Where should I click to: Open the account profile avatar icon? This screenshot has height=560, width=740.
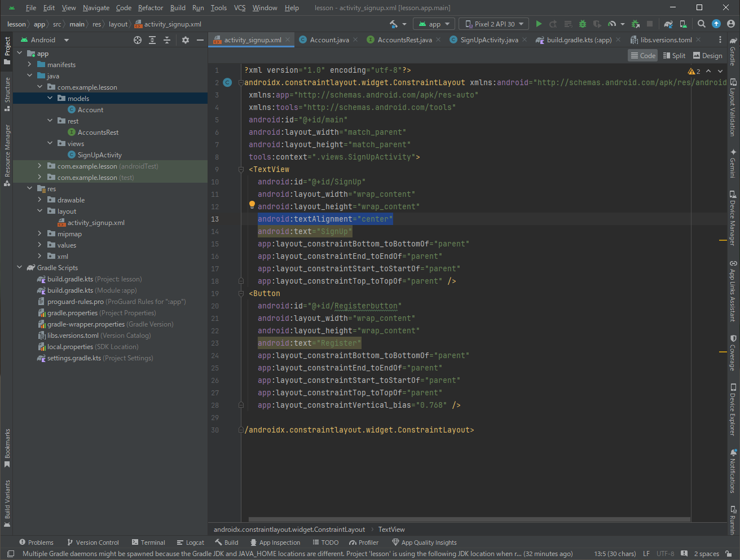tap(731, 24)
